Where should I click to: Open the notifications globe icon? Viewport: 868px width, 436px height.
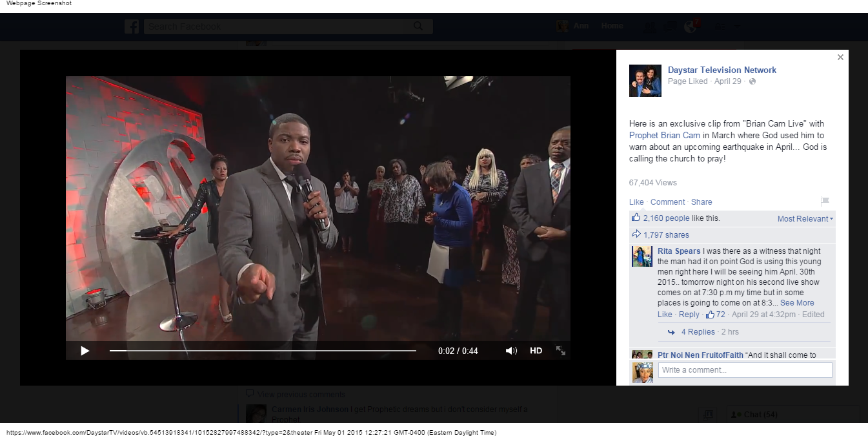point(692,26)
